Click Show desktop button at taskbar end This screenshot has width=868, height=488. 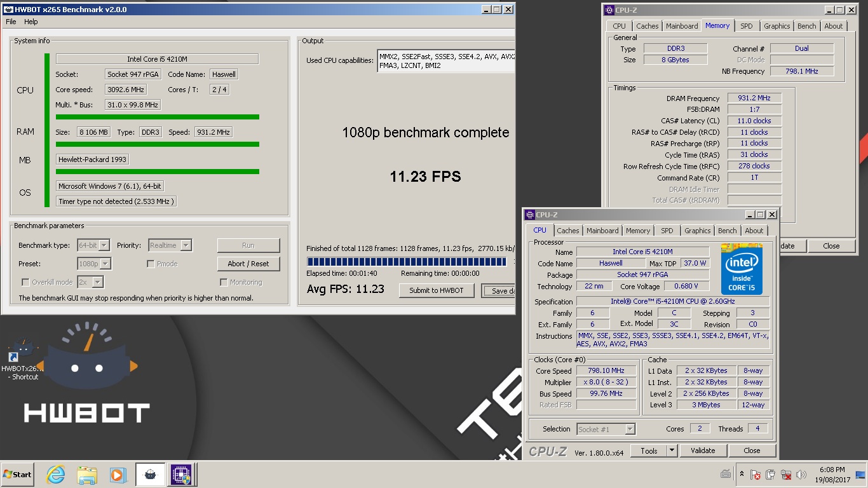tap(860, 474)
